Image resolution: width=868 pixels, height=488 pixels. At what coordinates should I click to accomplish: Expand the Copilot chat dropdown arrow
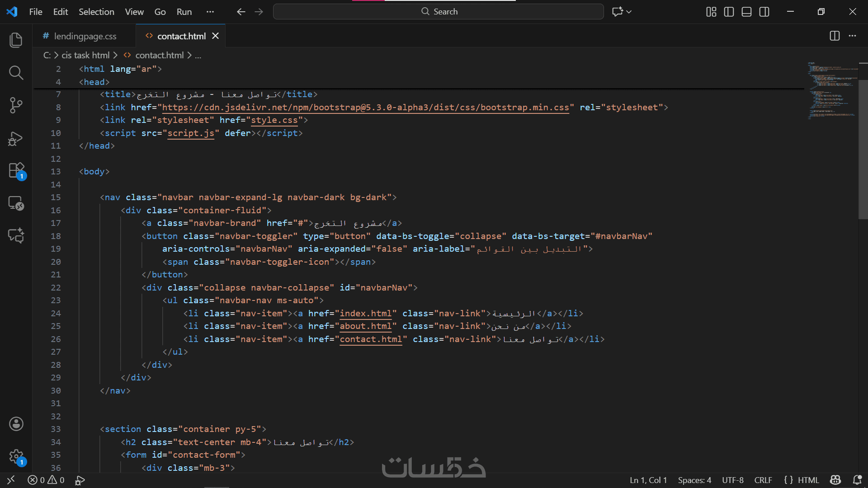(629, 12)
